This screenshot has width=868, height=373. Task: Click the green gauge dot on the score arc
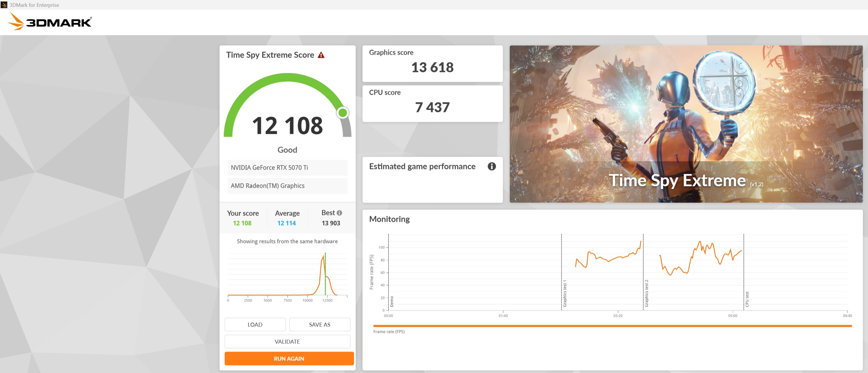(343, 113)
